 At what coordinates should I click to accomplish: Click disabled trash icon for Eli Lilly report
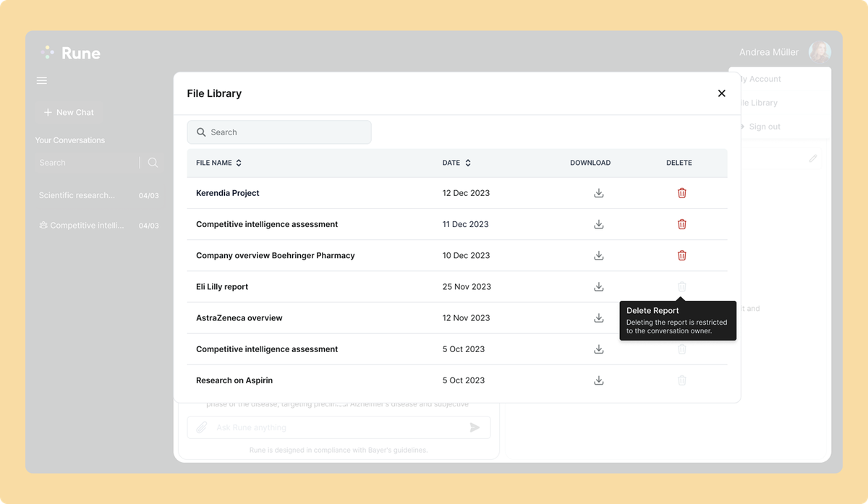(x=681, y=286)
